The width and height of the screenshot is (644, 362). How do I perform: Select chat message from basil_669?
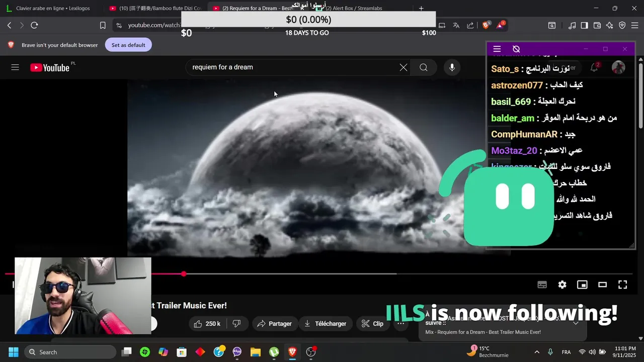point(533,102)
